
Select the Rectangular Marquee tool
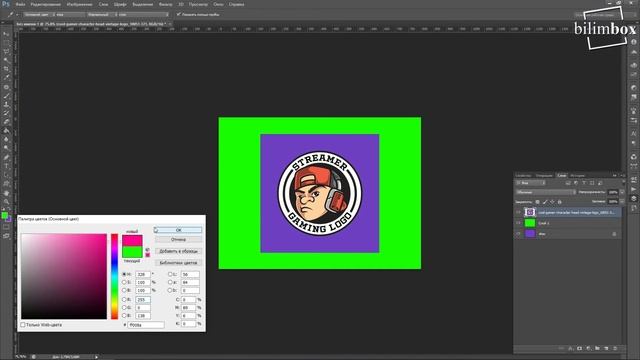[x=6, y=43]
